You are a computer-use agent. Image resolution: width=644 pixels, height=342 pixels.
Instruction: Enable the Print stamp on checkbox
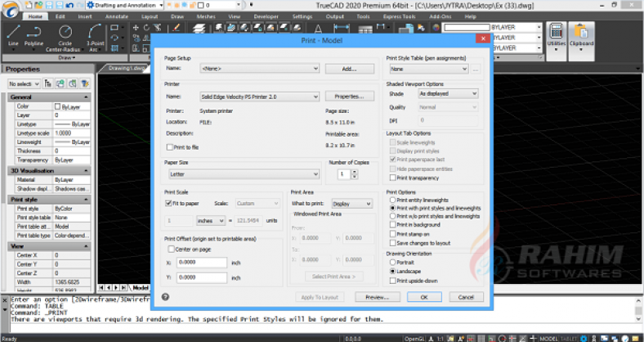click(392, 234)
